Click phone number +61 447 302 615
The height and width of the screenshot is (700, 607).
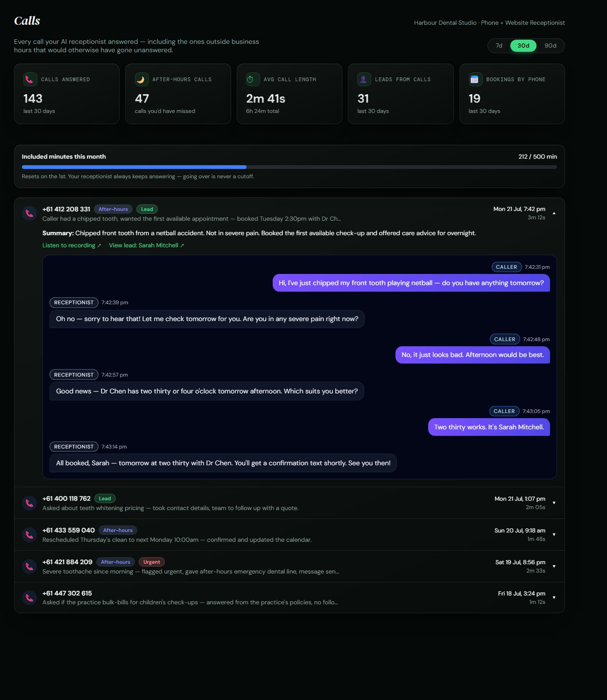67,593
